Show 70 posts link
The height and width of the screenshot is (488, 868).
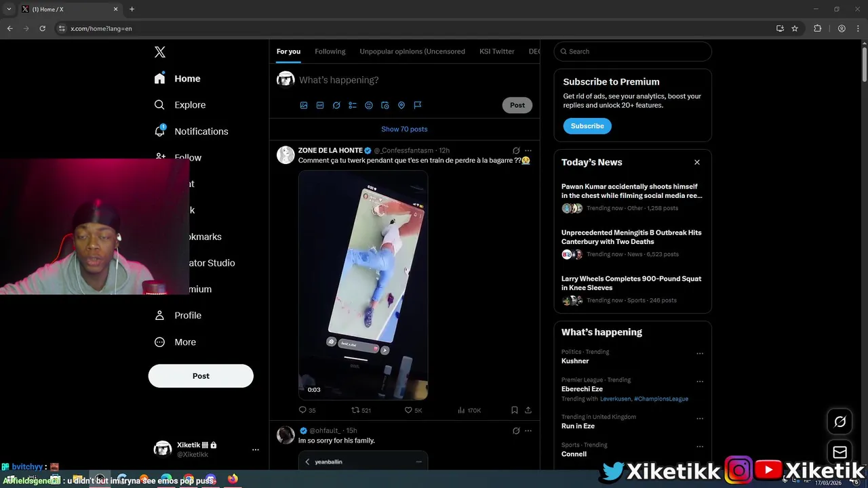point(404,129)
